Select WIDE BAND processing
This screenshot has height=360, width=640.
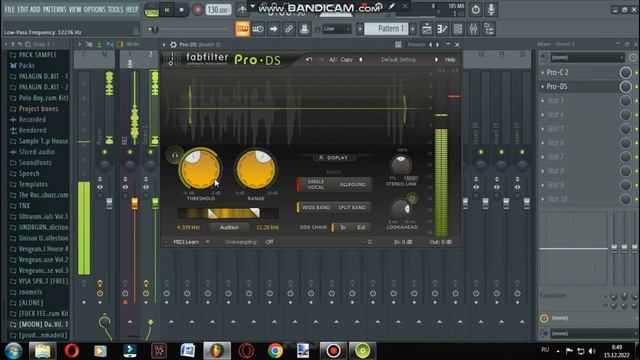[316, 207]
